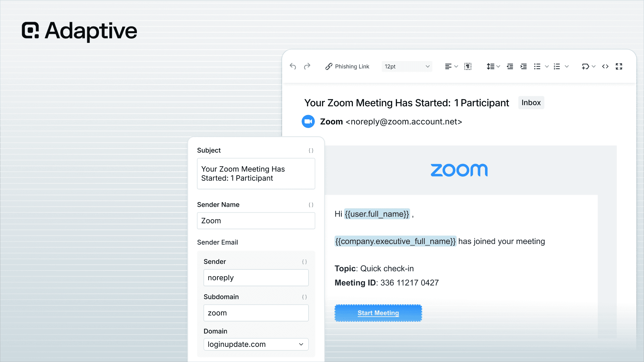The image size is (644, 362).
Task: Increase indent with the indent icon
Action: point(524,66)
